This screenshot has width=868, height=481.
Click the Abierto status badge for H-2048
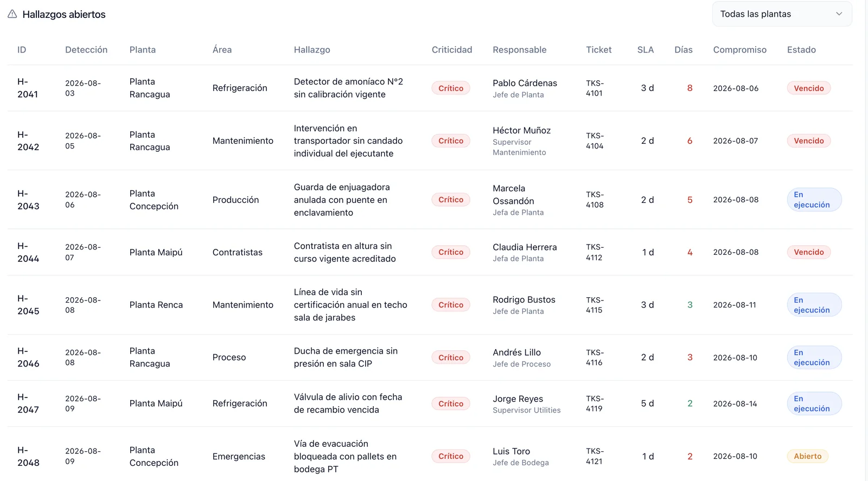coord(807,457)
